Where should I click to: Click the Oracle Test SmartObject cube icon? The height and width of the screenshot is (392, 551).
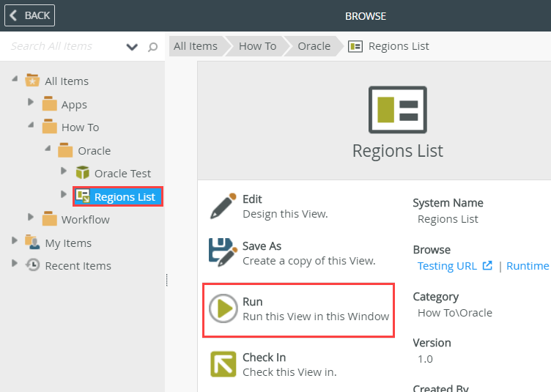pos(83,172)
